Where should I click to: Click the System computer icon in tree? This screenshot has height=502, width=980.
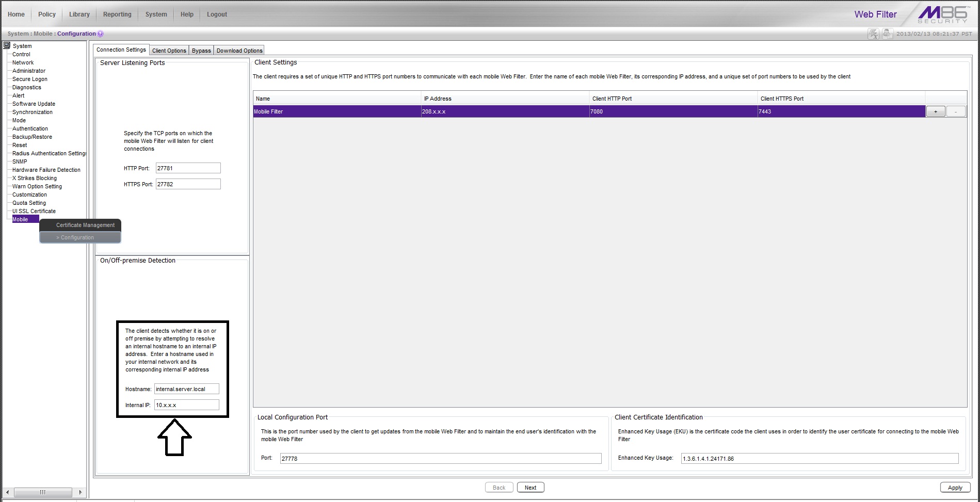(7, 45)
